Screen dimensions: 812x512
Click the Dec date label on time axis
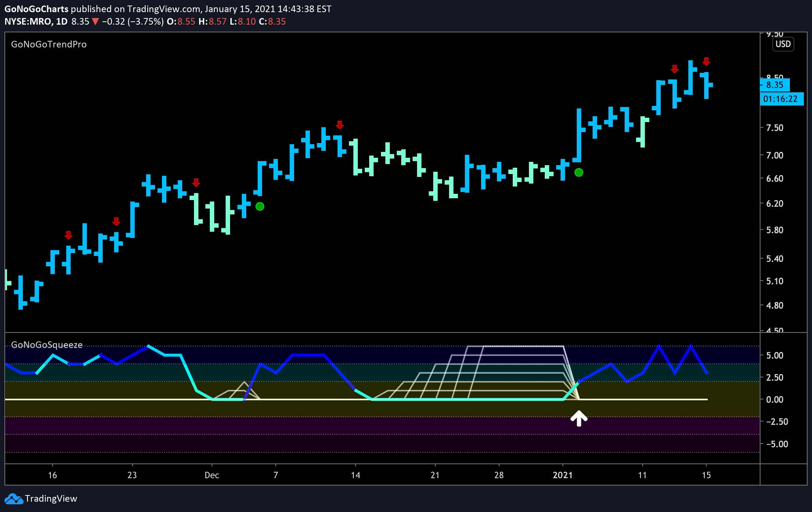click(212, 475)
